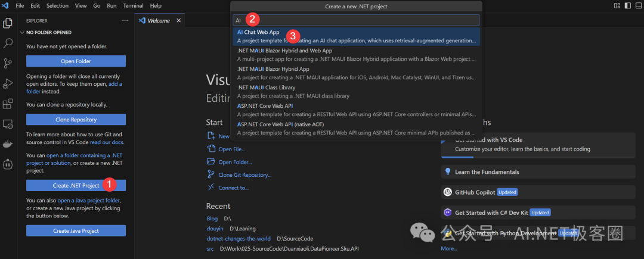This screenshot has width=644, height=259.
Task: Open the Explorer more actions ellipsis
Action: click(125, 20)
